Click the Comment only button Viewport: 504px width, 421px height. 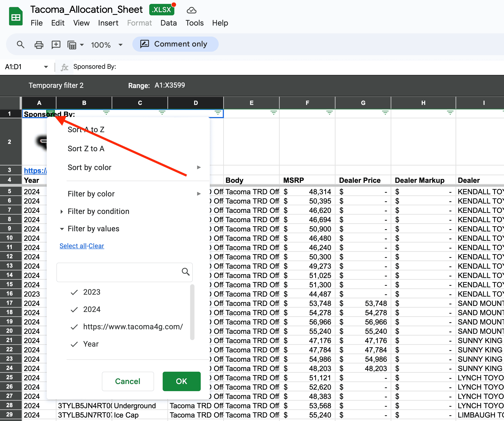click(x=175, y=44)
